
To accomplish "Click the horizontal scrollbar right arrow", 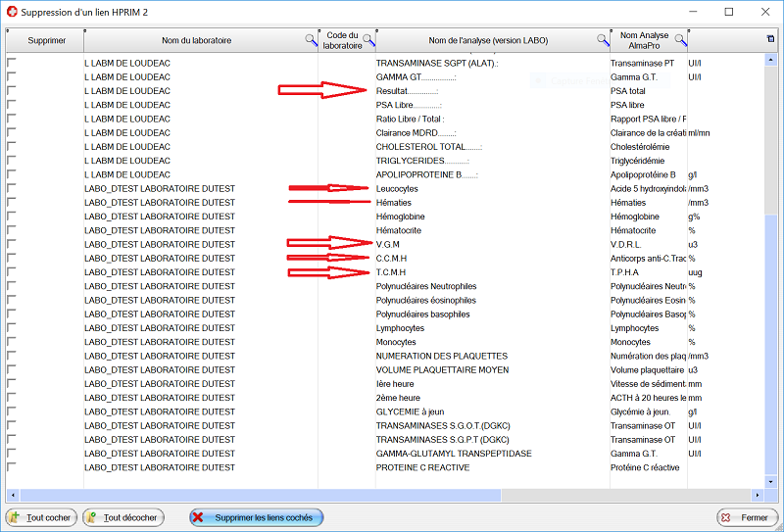I will 757,495.
